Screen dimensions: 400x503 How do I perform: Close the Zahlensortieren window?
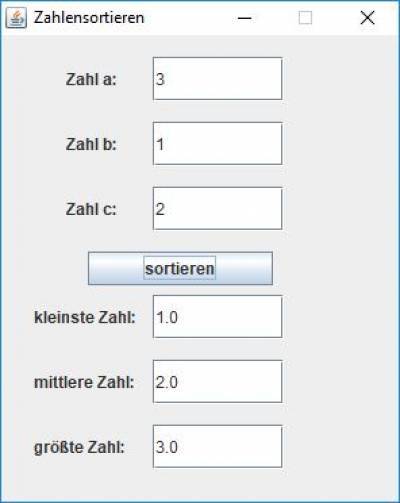[x=367, y=18]
